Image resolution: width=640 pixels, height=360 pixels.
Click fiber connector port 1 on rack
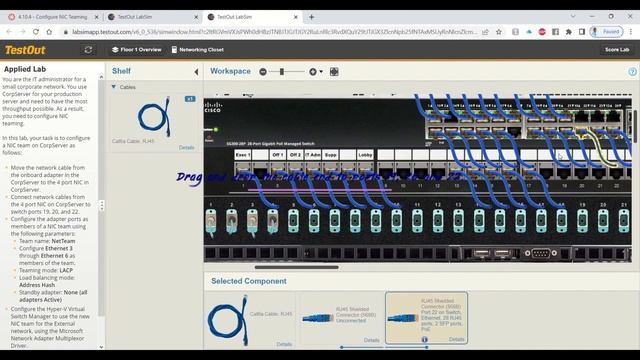(211, 222)
